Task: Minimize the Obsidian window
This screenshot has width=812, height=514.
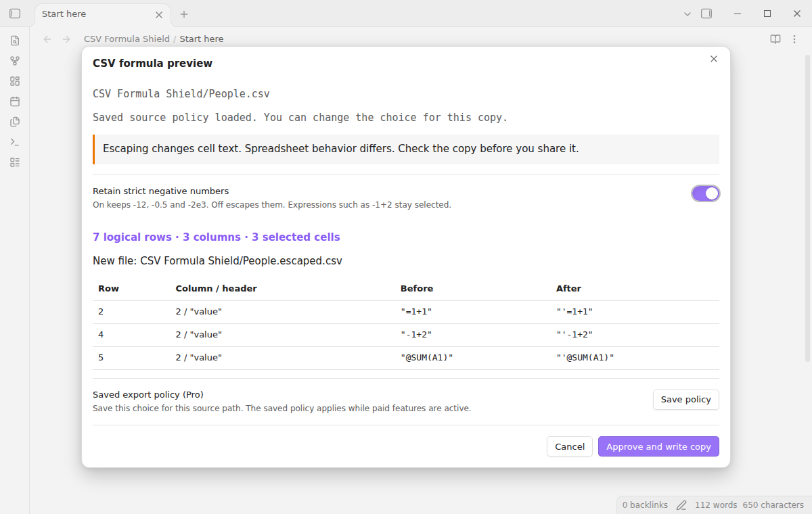Action: [x=736, y=14]
